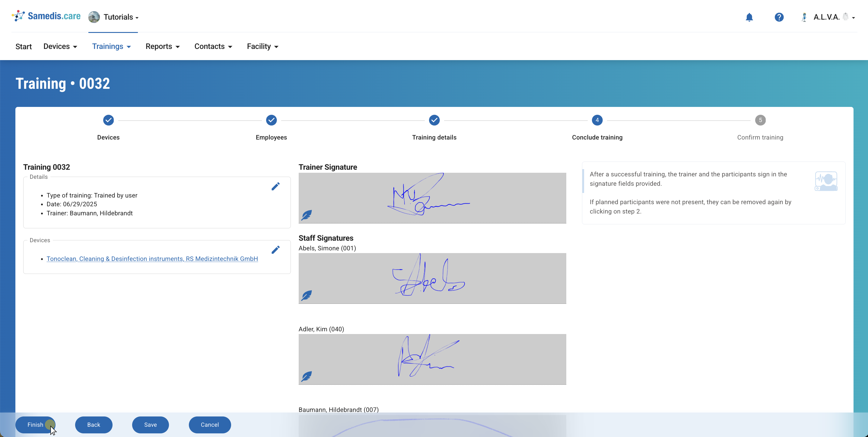Click the feather icon in Simone Abels' signature field
868x437 pixels.
pos(307,295)
